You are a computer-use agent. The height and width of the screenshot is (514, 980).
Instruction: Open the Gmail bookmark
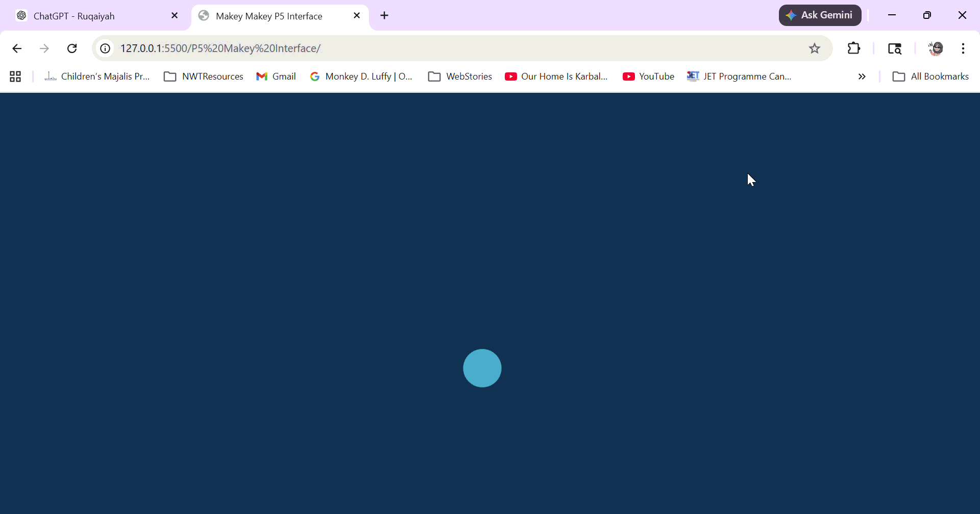(x=276, y=76)
